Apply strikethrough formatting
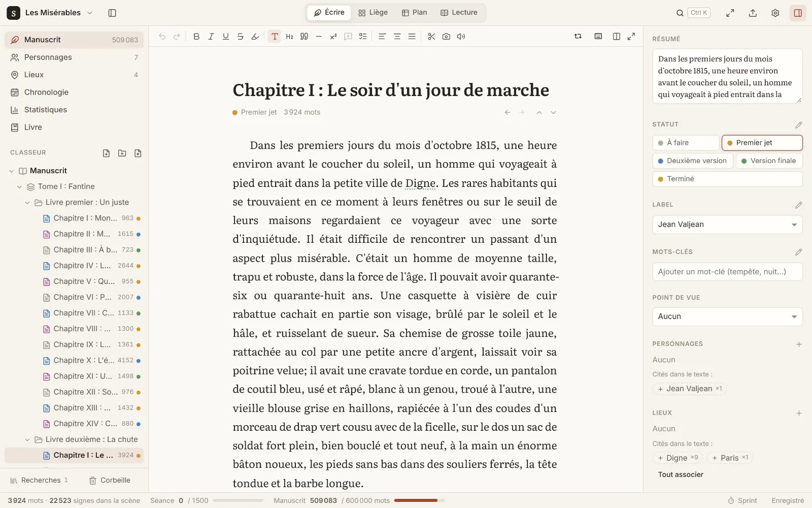Viewport: 812px width, 508px height. point(241,37)
